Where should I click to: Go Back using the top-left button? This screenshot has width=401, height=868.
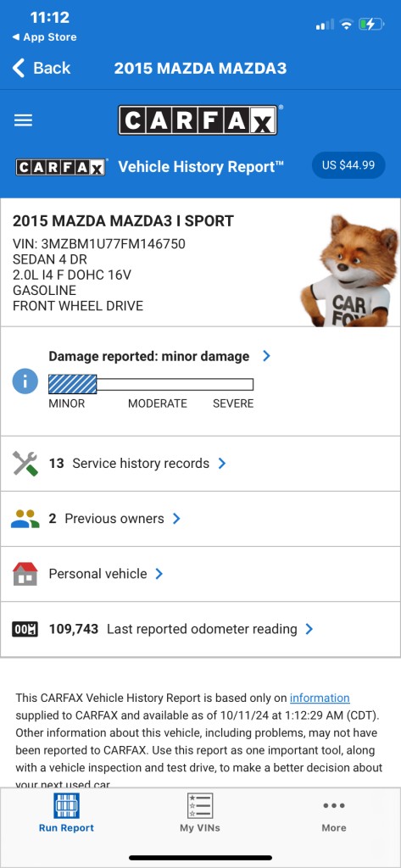pyautogui.click(x=42, y=68)
